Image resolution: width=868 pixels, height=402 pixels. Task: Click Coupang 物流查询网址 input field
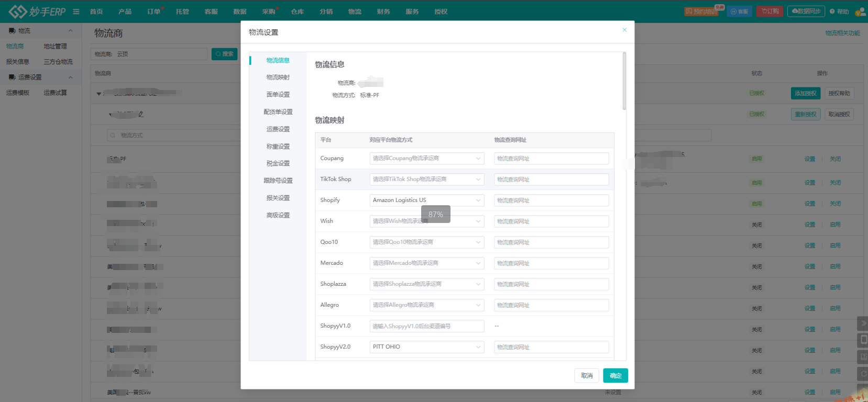pyautogui.click(x=551, y=158)
